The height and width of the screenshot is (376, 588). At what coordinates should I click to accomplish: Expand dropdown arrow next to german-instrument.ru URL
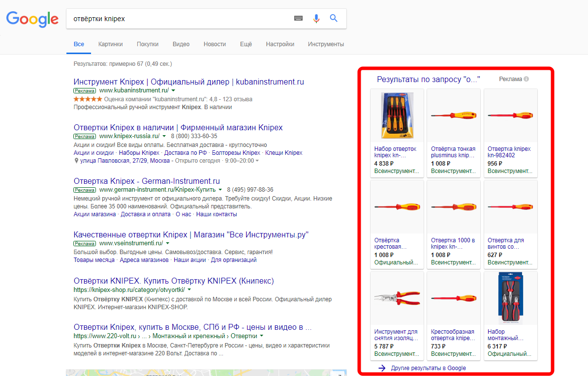[x=220, y=190]
